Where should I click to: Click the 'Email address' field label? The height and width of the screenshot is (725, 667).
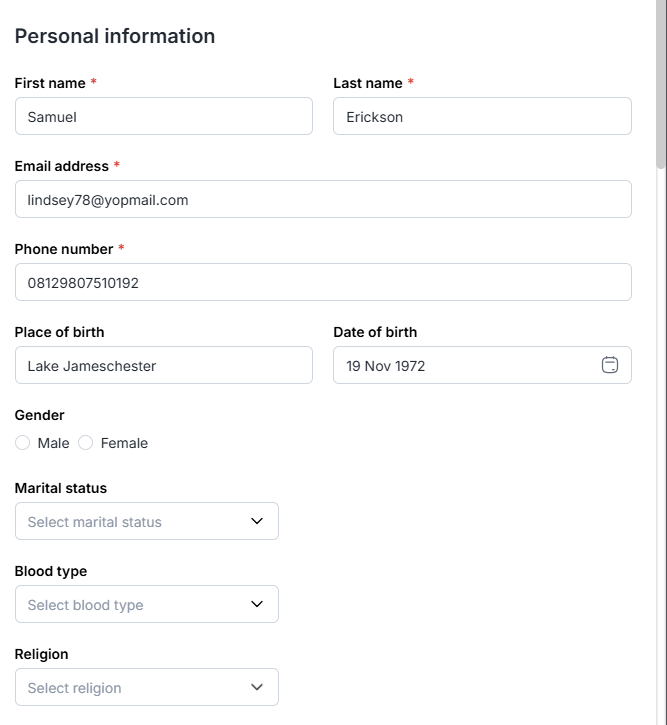coord(62,166)
